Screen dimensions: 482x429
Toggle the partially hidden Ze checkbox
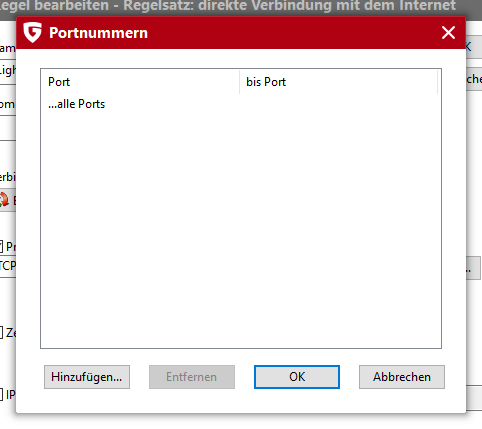click(x=1, y=333)
